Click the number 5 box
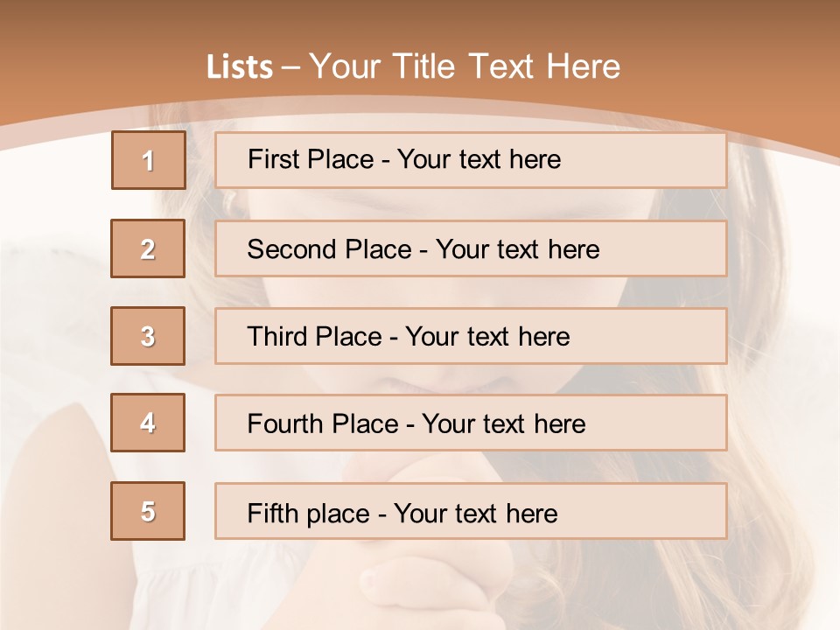Viewport: 840px width, 630px height. pos(148,511)
